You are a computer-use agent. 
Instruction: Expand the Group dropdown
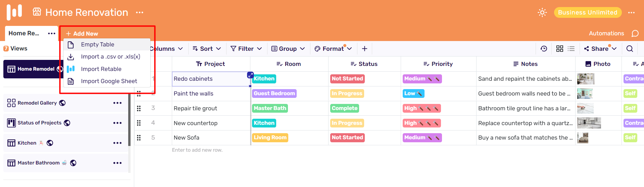click(288, 49)
